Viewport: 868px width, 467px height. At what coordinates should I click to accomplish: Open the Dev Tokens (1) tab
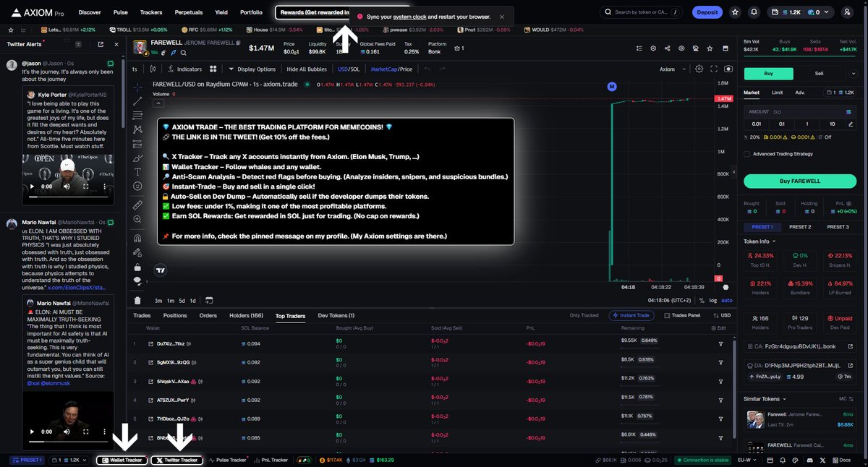point(336,315)
